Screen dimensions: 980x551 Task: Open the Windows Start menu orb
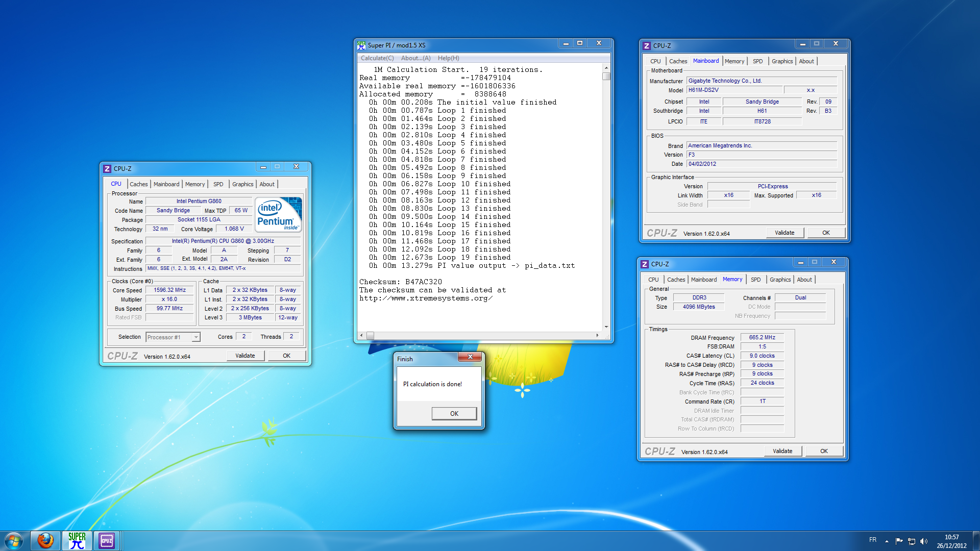point(14,541)
